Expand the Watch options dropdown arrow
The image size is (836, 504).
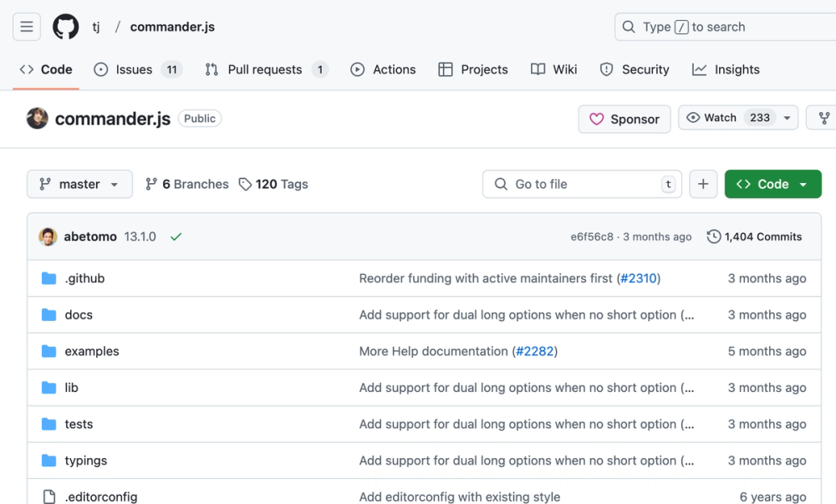click(x=787, y=118)
